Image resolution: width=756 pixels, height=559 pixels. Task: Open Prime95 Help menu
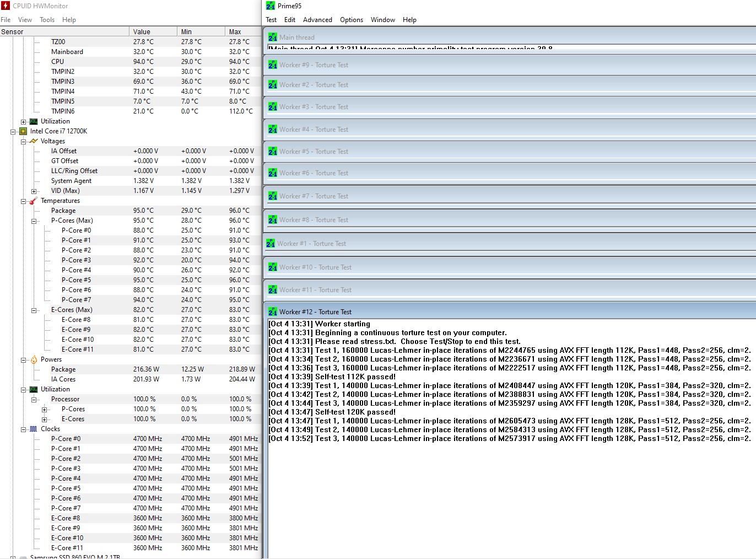coord(409,20)
